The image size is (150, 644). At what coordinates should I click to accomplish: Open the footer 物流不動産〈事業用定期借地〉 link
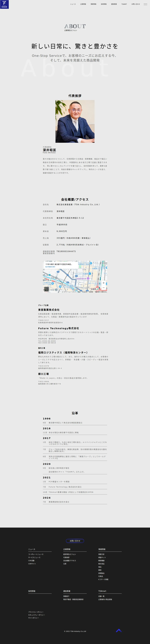pyautogui.click(x=73, y=599)
